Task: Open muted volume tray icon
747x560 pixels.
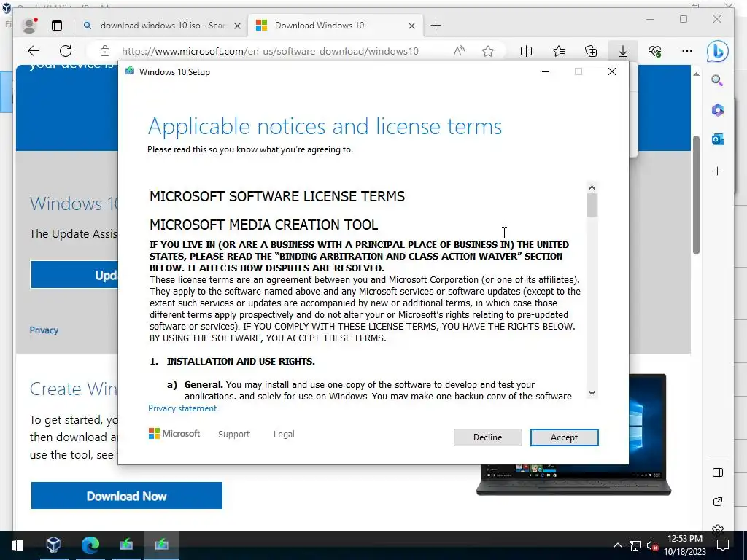Action: [652, 545]
